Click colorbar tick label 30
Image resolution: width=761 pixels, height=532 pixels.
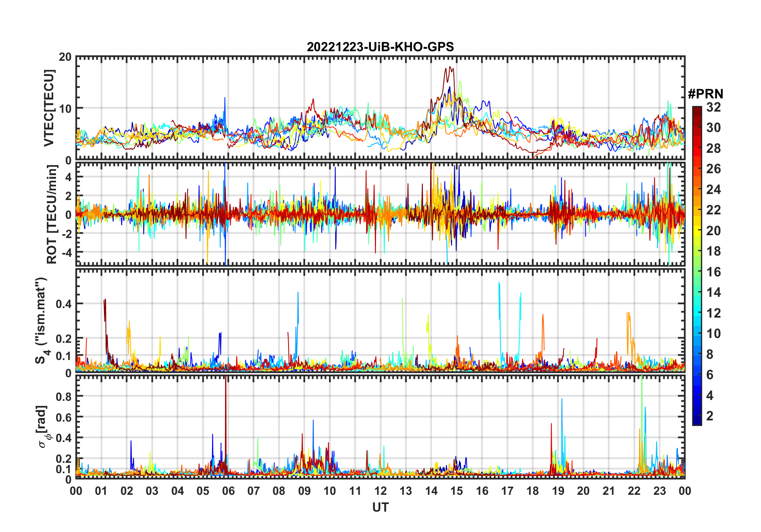[x=713, y=128]
